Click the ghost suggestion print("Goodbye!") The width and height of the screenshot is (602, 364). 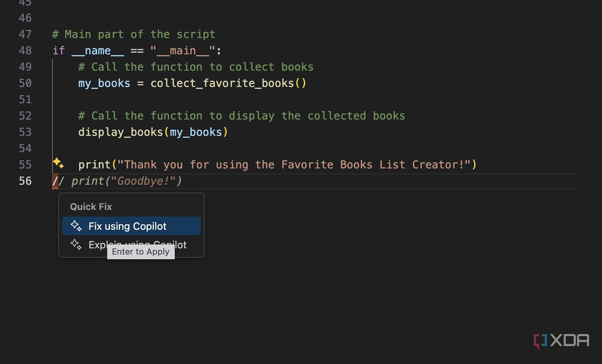126,181
